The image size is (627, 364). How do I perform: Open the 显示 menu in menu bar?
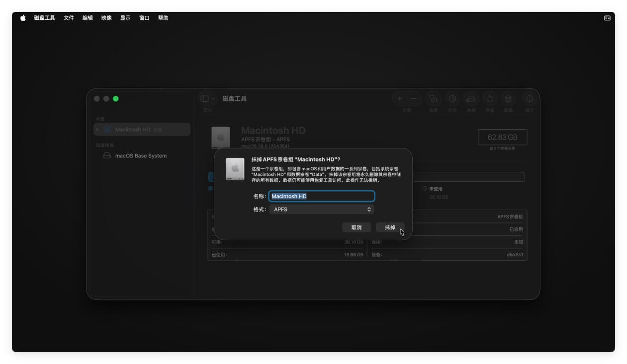[125, 18]
